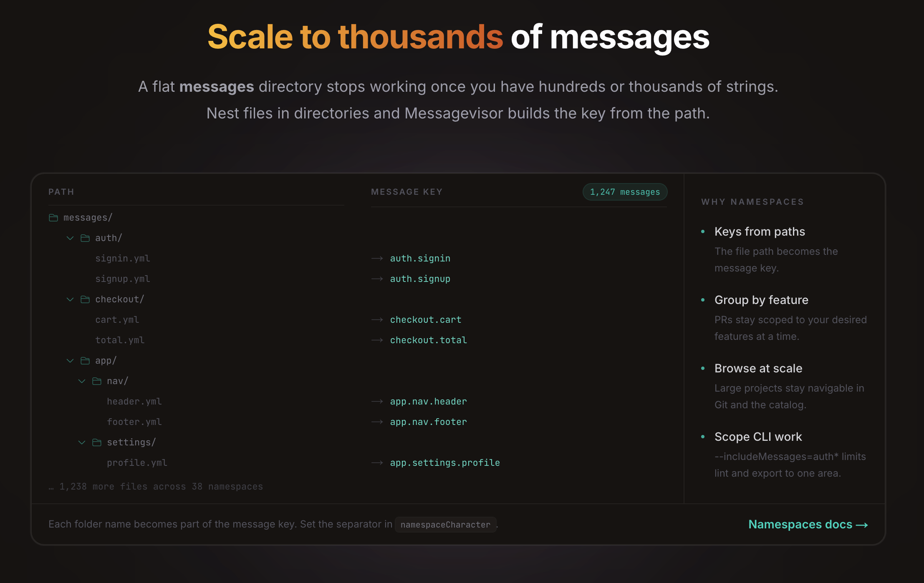
Task: Open the Namespaces docs link
Action: point(808,525)
